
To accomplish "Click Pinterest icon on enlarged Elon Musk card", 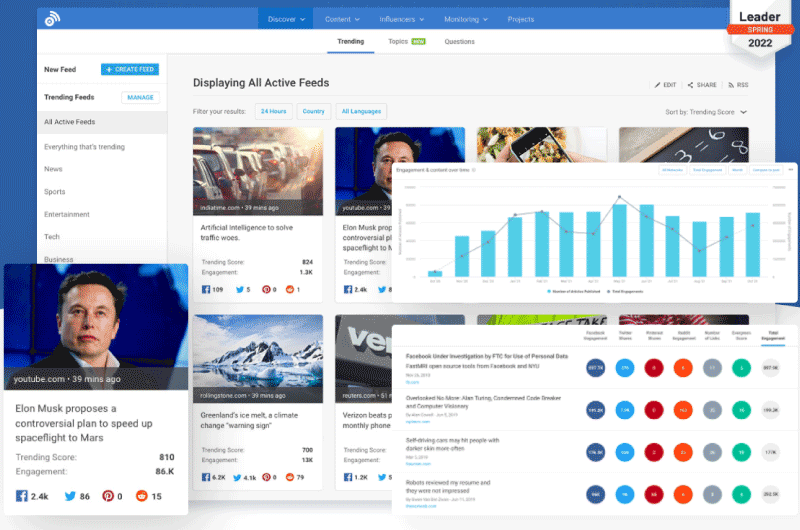I will point(108,496).
